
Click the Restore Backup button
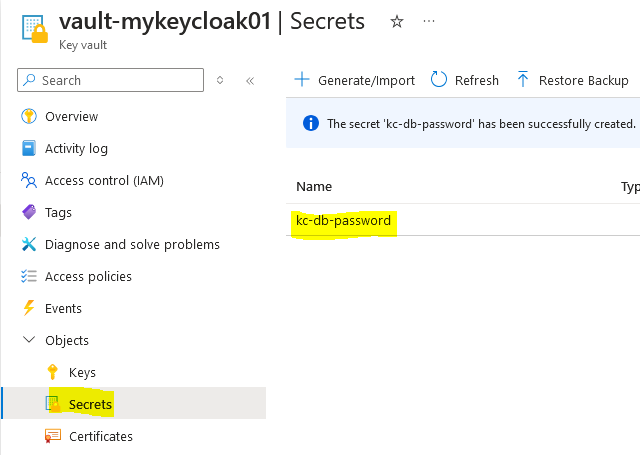[x=572, y=80]
